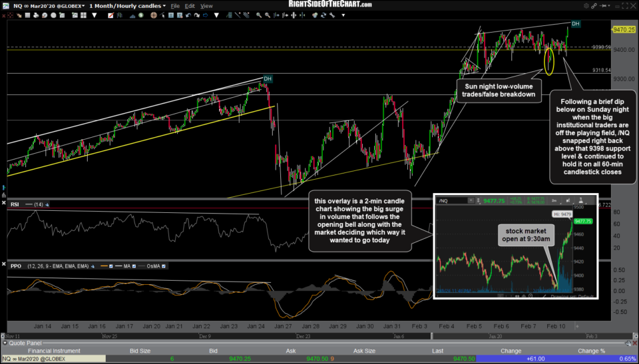Screen dimensions: 639x364
Task: Open the 1 Month/Hourly candles period dropdown
Action: 164,6
